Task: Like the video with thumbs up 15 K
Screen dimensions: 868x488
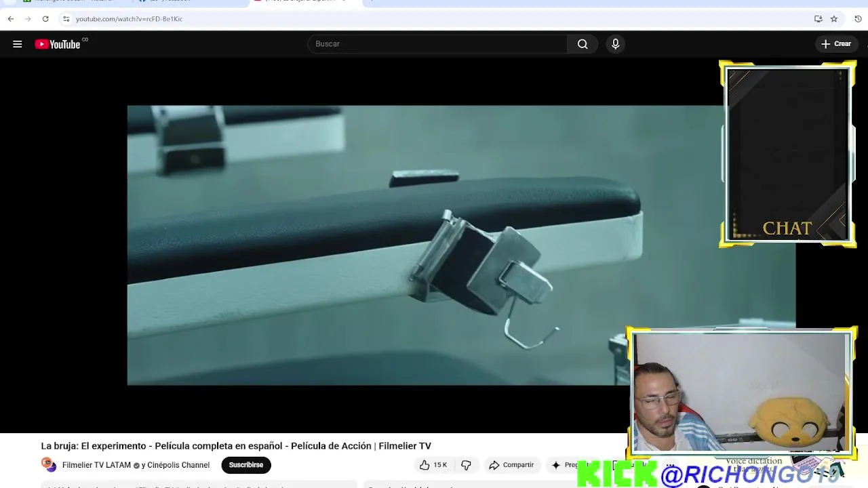Action: (433, 465)
